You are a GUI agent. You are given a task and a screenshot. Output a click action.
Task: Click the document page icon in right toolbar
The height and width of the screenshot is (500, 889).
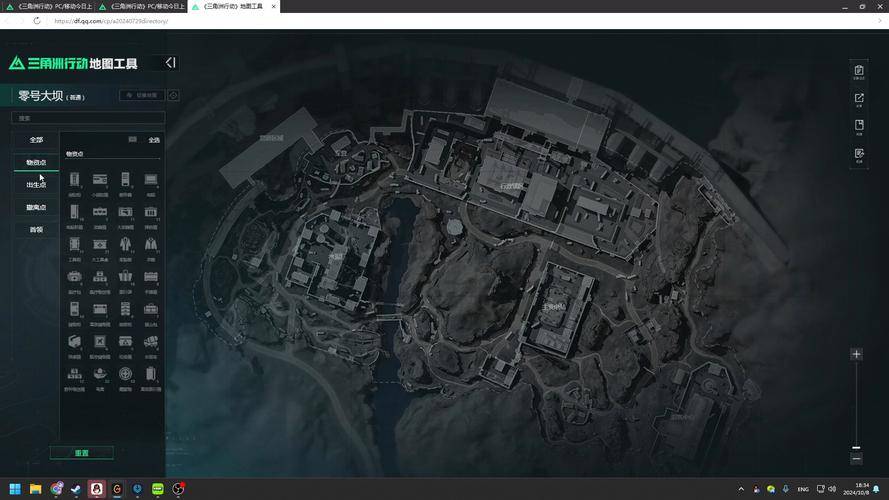click(x=859, y=126)
